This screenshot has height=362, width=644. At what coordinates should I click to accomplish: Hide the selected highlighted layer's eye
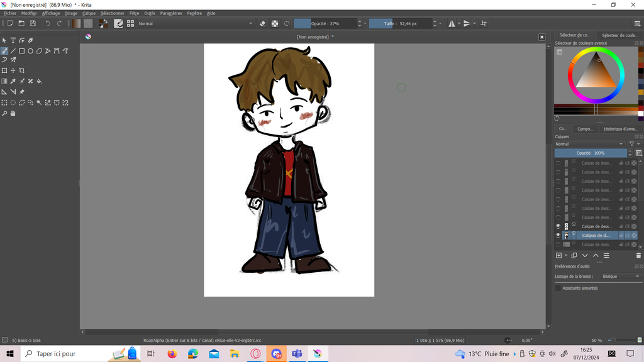coord(558,236)
